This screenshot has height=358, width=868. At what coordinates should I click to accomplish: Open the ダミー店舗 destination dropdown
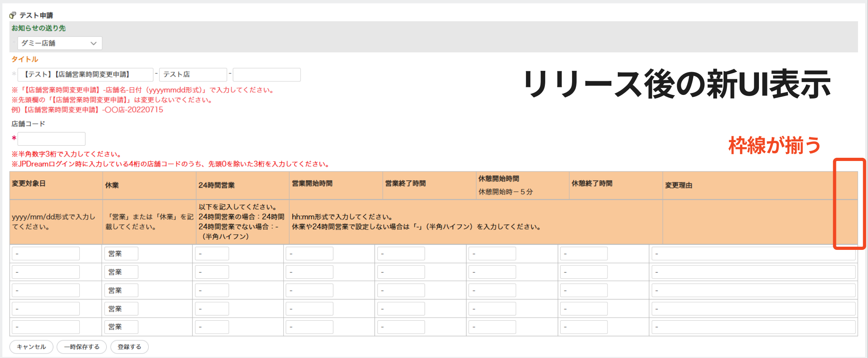coord(60,43)
